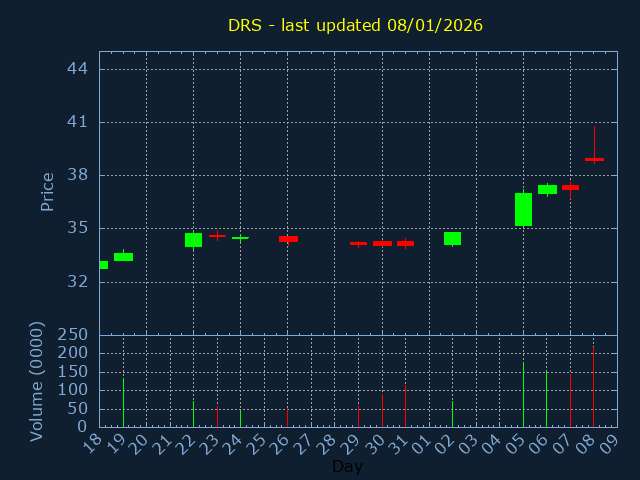
Task: Click the chart title DRS last updated
Action: tap(355, 25)
